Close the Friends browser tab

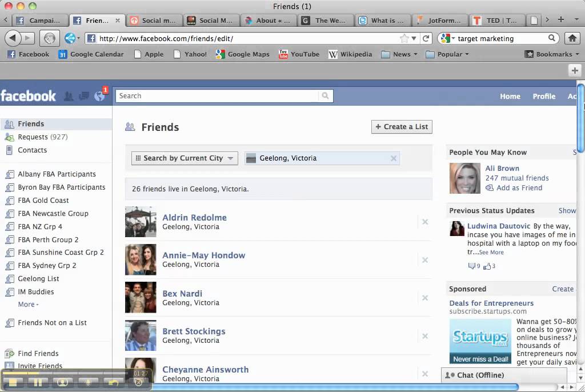click(118, 21)
